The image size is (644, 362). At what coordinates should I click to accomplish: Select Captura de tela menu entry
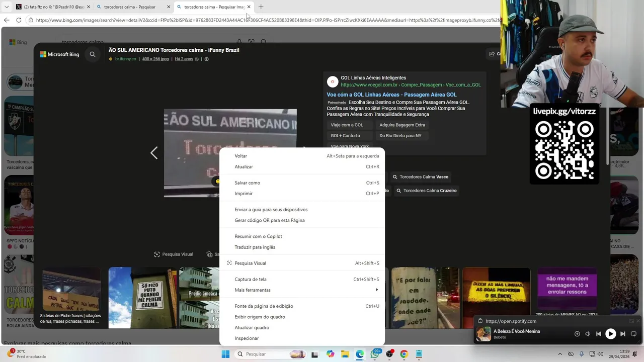[302, 279]
